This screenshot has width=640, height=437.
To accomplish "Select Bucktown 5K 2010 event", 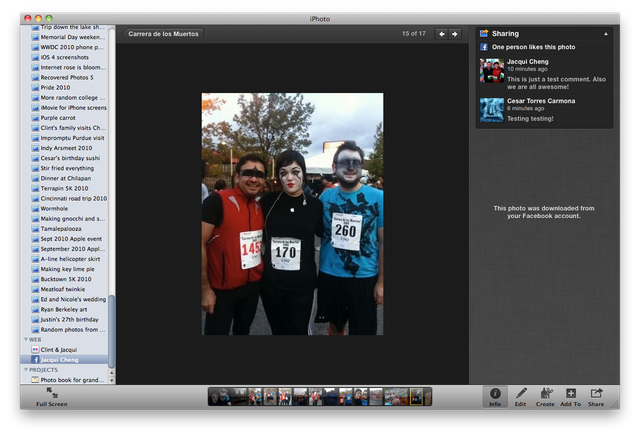I will 64,279.
